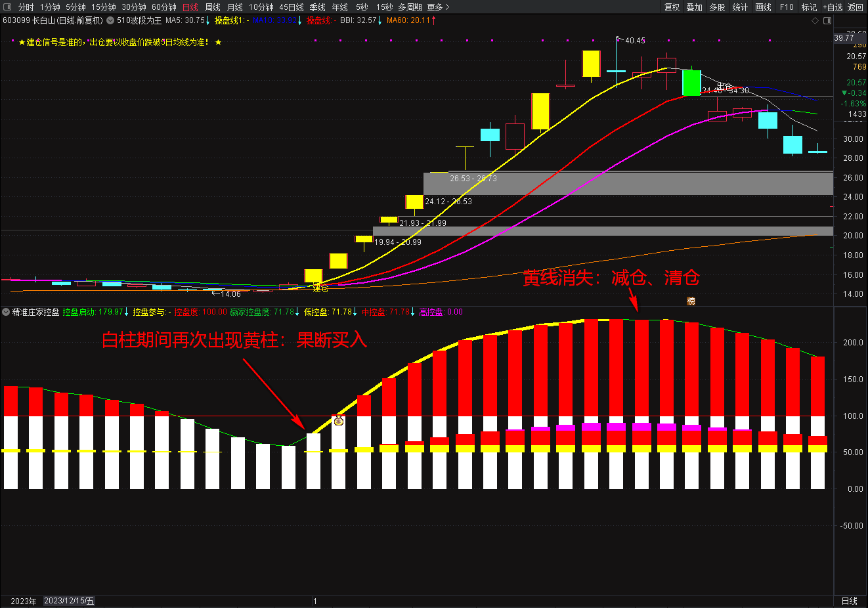Select the 日线 daily period
This screenshot has width=868, height=608.
coord(190,7)
